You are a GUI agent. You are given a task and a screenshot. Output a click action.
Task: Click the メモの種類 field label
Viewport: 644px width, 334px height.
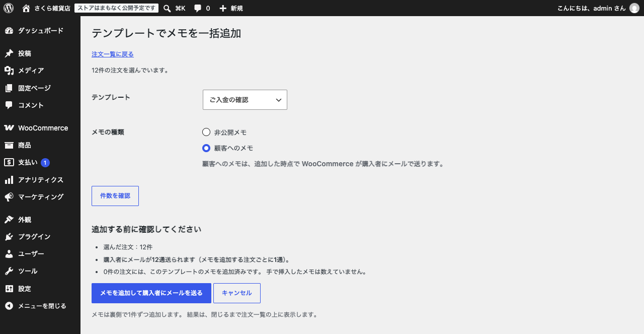point(108,132)
